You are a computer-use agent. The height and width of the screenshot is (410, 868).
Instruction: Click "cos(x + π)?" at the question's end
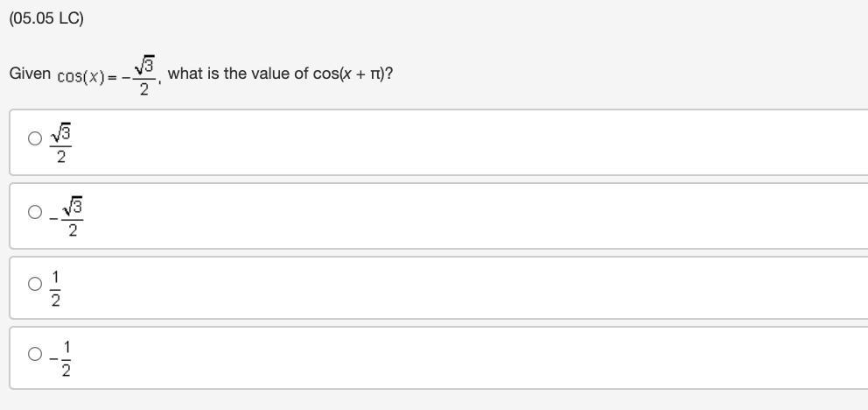(353, 74)
